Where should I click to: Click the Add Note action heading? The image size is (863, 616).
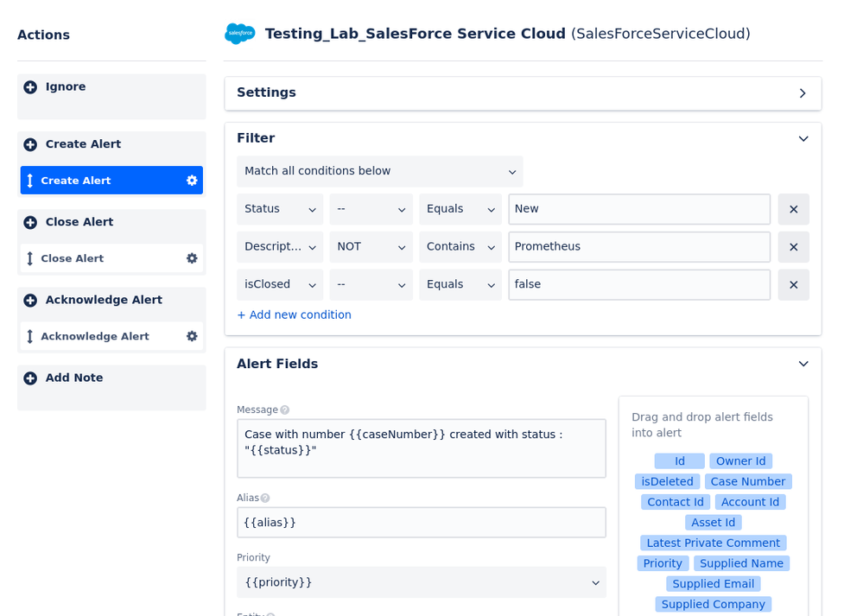point(74,378)
